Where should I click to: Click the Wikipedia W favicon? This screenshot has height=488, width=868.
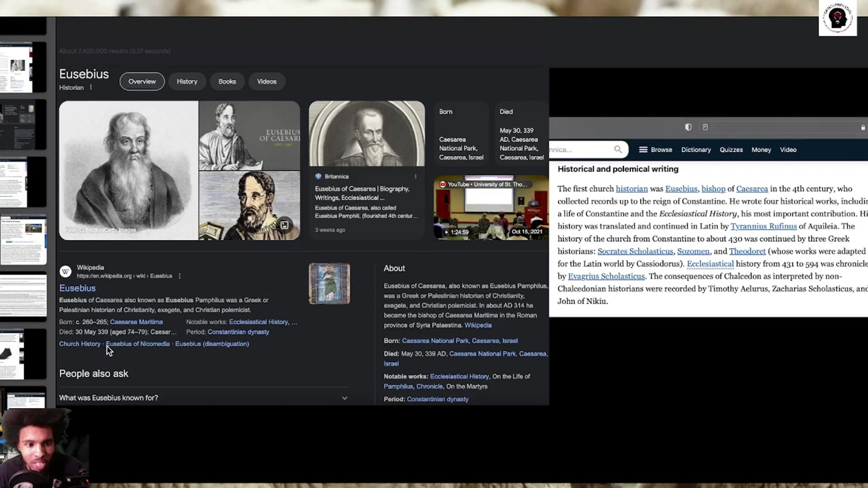[x=65, y=272]
